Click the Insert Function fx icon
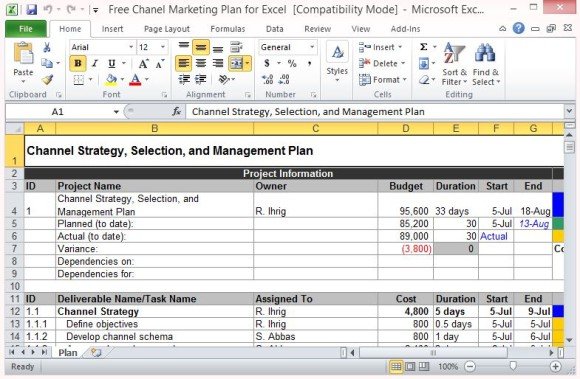This screenshot has width=580, height=379. tap(176, 111)
